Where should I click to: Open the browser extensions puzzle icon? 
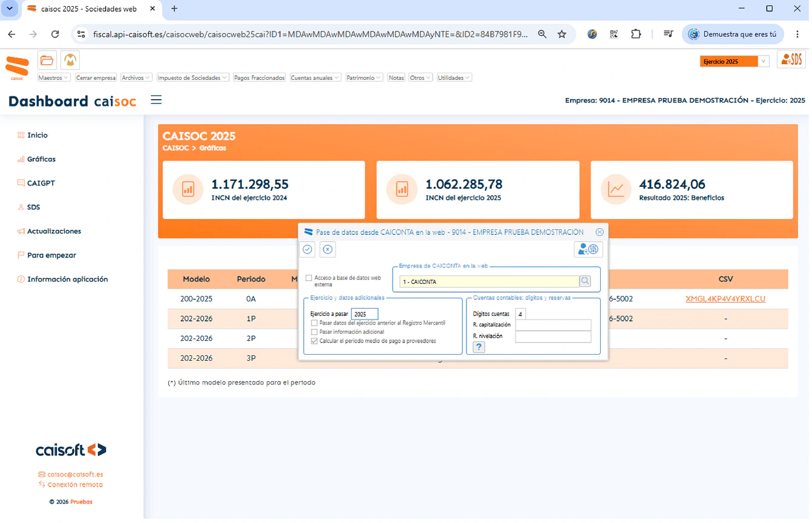(636, 35)
